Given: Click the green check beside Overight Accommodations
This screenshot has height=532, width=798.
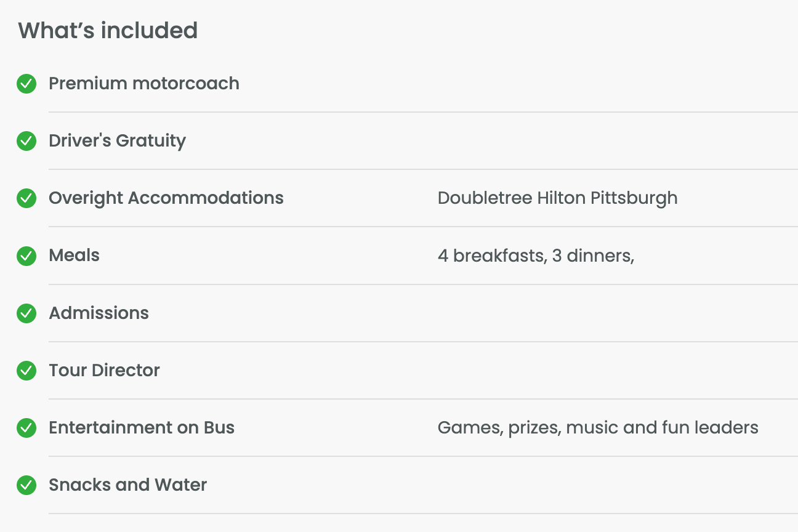Looking at the screenshot, I should [x=26, y=198].
